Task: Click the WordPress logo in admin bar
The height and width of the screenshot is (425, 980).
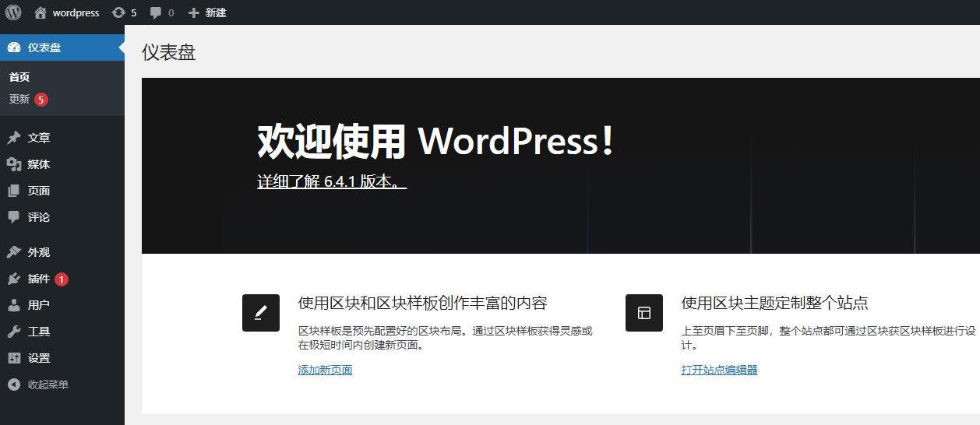Action: click(13, 12)
